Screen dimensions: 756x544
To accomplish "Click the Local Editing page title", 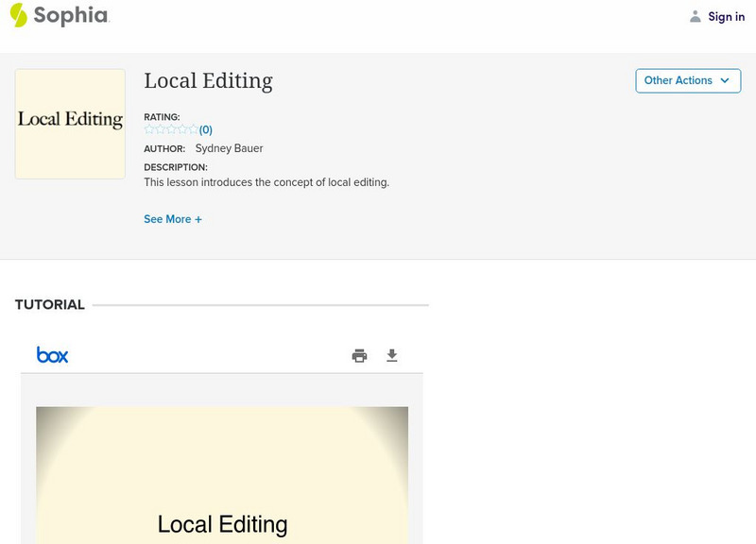I will 208,81.
